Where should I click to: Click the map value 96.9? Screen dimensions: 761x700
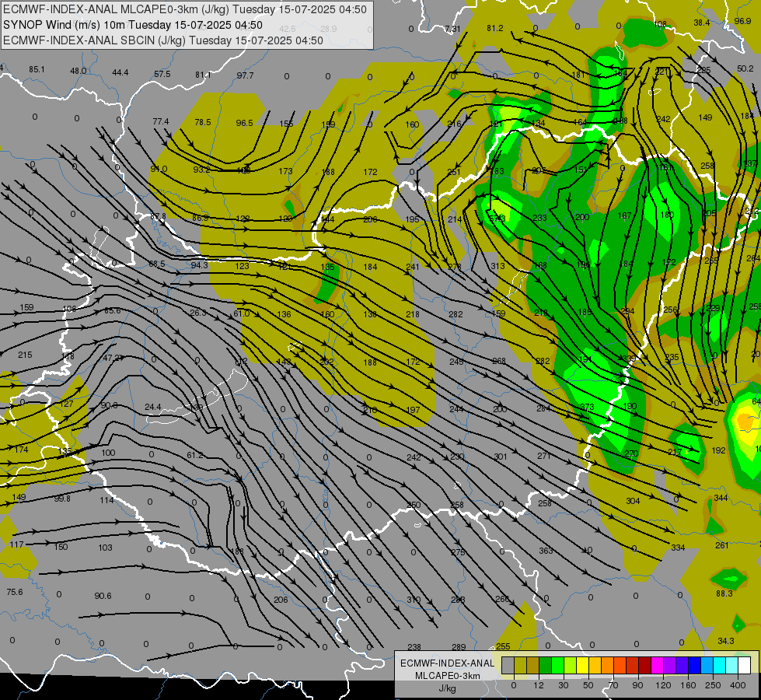pyautogui.click(x=742, y=21)
